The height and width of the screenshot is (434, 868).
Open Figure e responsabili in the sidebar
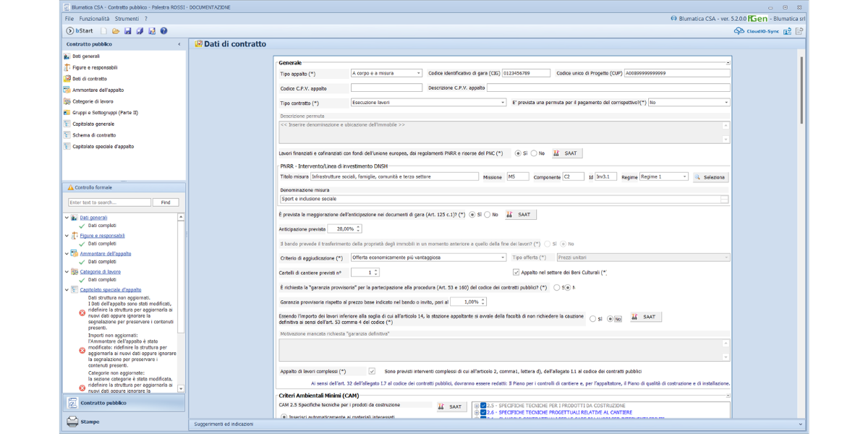[x=95, y=67]
